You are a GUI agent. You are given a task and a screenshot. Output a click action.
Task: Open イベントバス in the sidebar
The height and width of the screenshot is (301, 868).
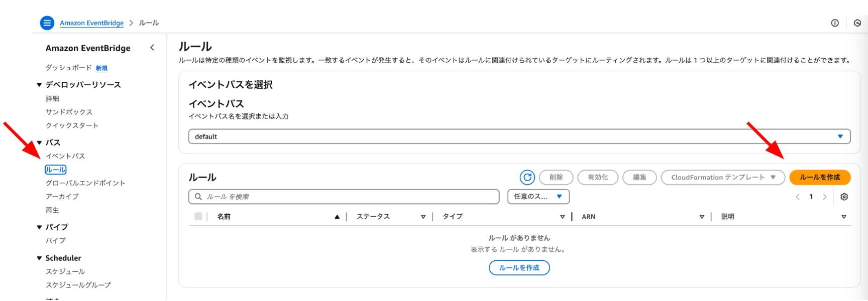point(65,156)
